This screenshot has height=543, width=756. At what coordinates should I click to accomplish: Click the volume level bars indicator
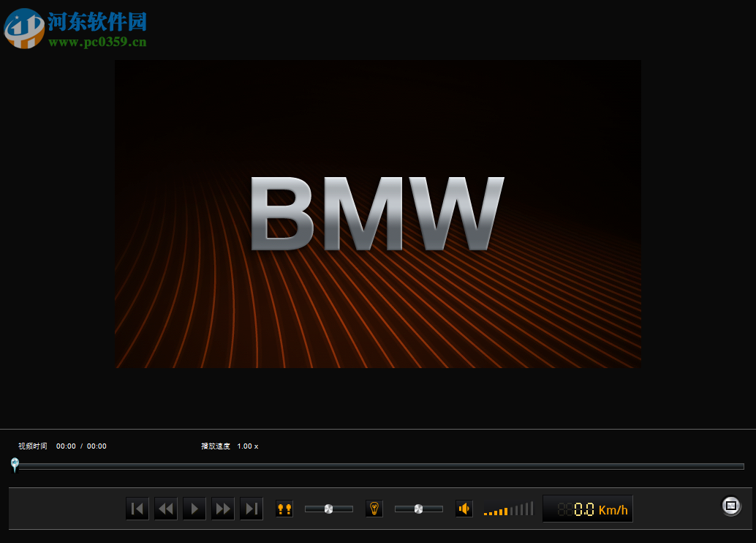pos(507,509)
